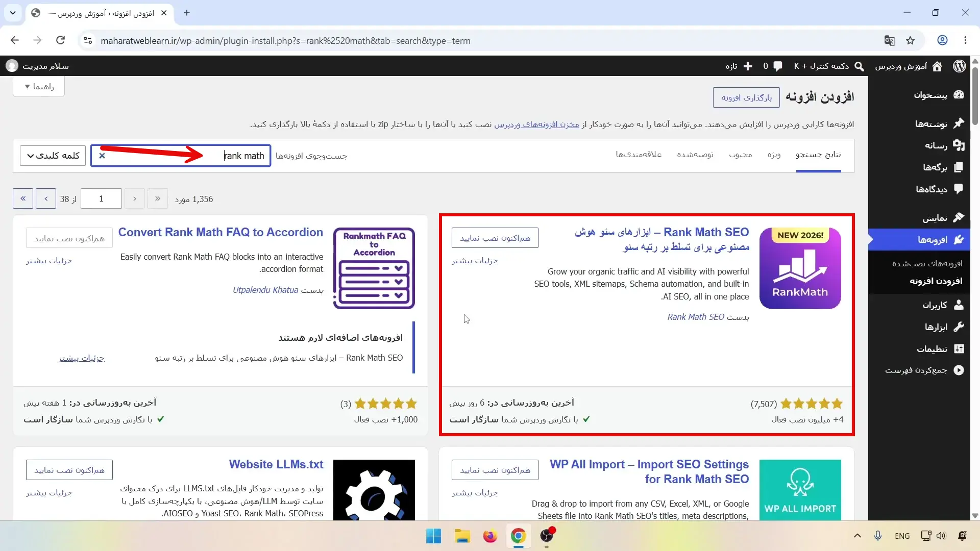980x551 pixels.
Task: Click the comments bubble icon in admin bar
Action: click(x=778, y=66)
